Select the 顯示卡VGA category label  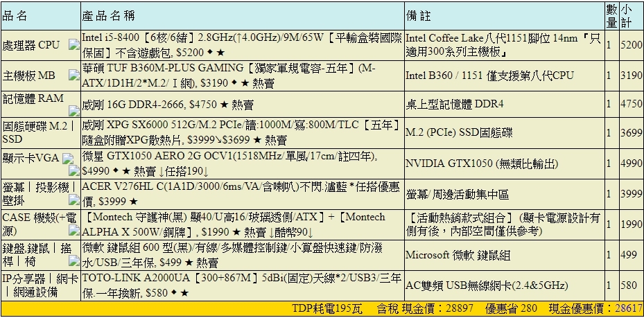[x=32, y=157]
